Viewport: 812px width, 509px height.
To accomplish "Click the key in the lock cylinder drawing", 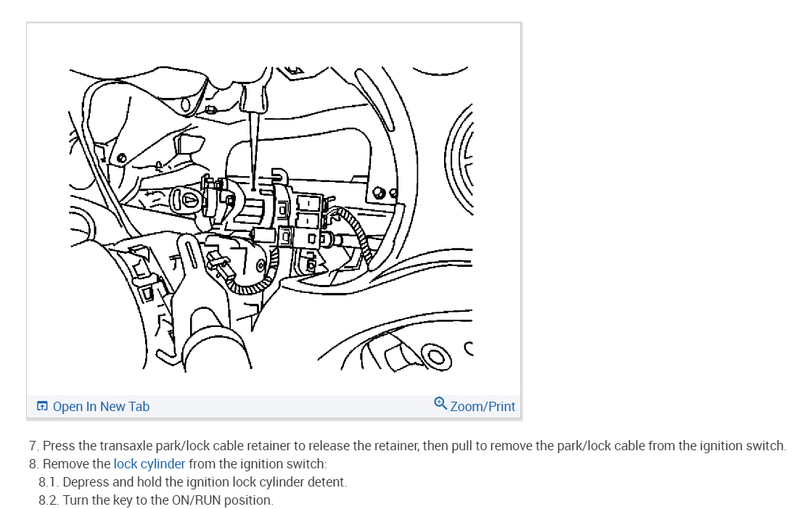I will coord(185,200).
